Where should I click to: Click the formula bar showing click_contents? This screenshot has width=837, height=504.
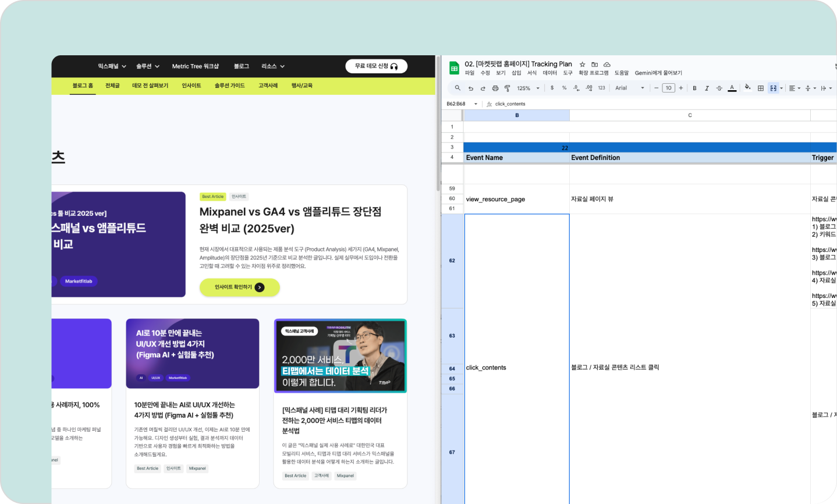(662, 104)
